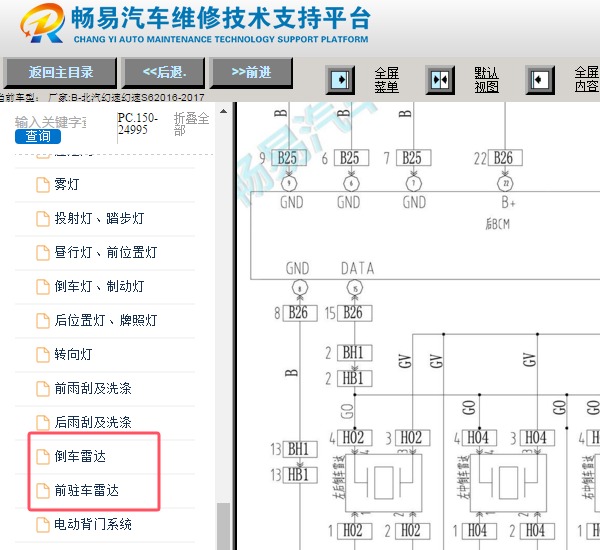This screenshot has width=600, height=550.
Task: Click the document icon beside 前雨刮及洗涤
Action: [x=43, y=389]
